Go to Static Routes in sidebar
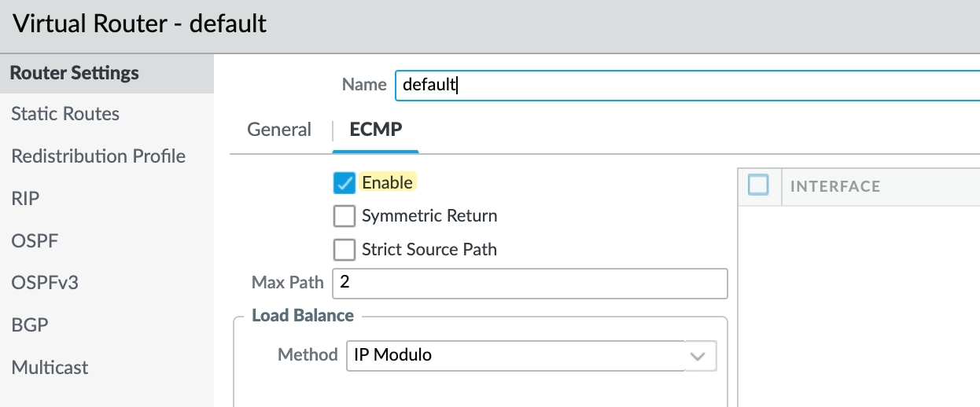Image resolution: width=980 pixels, height=407 pixels. [x=65, y=114]
